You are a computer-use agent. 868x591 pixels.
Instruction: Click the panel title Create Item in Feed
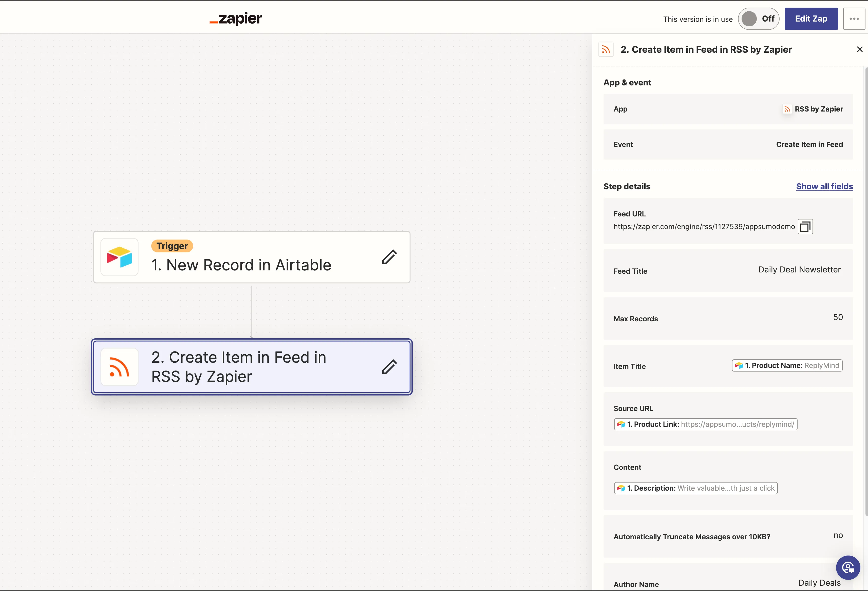coord(706,49)
